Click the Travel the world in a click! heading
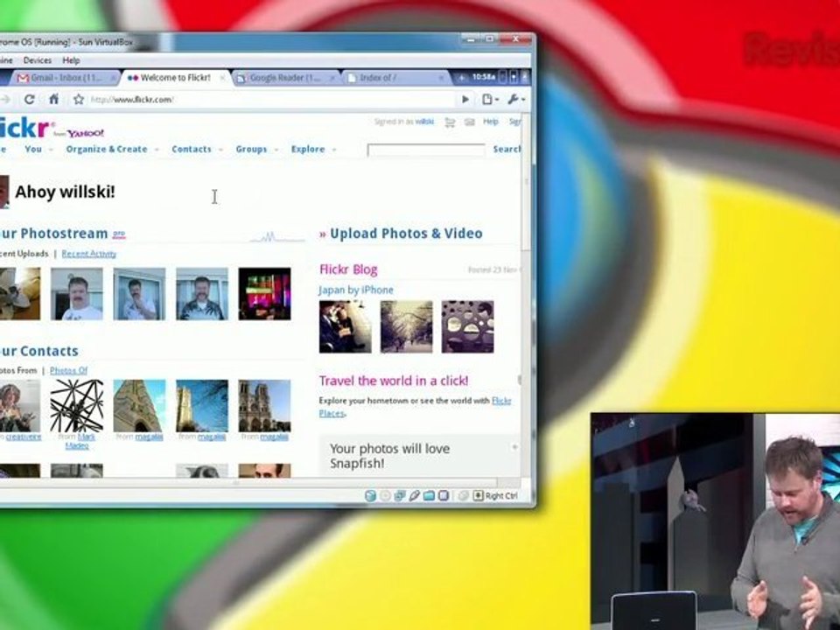Screen dimensions: 840x630 click(x=394, y=381)
